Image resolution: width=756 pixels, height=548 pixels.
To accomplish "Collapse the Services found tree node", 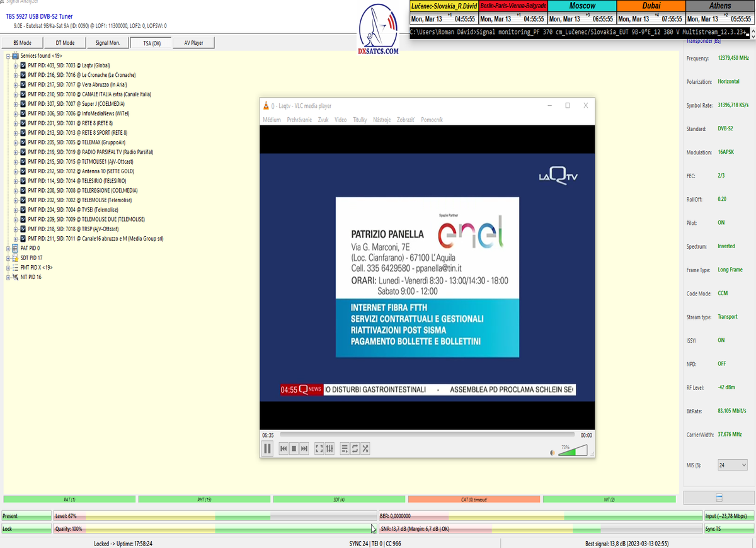I will pyautogui.click(x=8, y=55).
